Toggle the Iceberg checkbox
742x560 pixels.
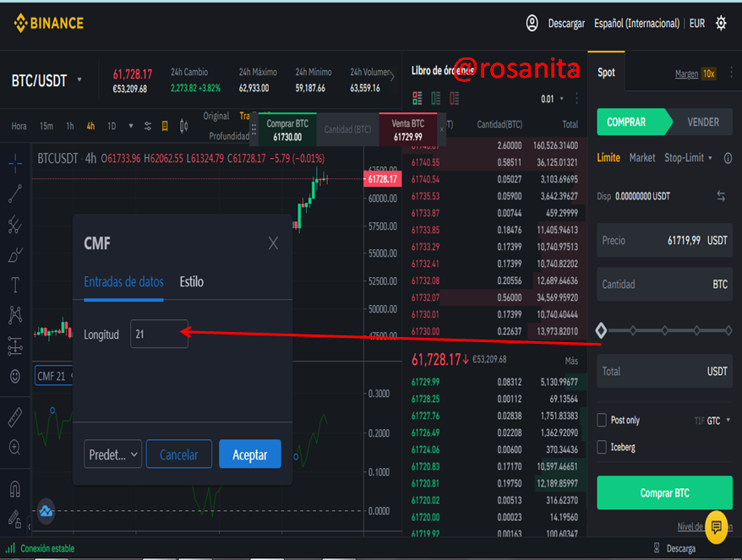click(x=602, y=447)
